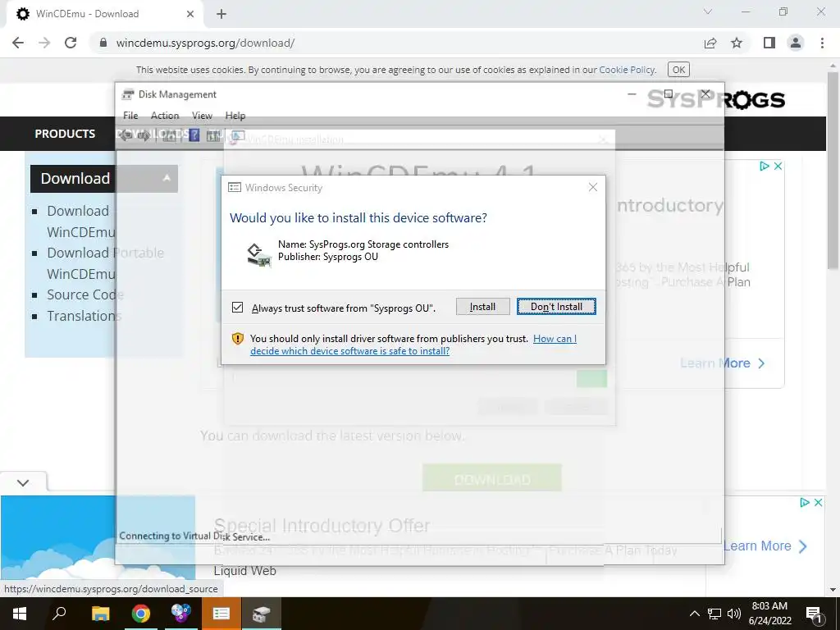Open the Source Code sidebar link
Screen dimensions: 840x630
tap(84, 294)
